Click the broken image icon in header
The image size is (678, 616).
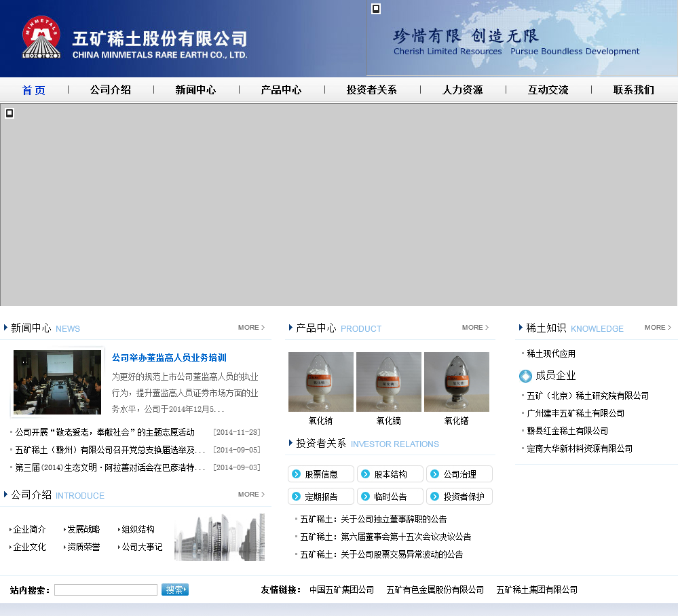click(376, 9)
